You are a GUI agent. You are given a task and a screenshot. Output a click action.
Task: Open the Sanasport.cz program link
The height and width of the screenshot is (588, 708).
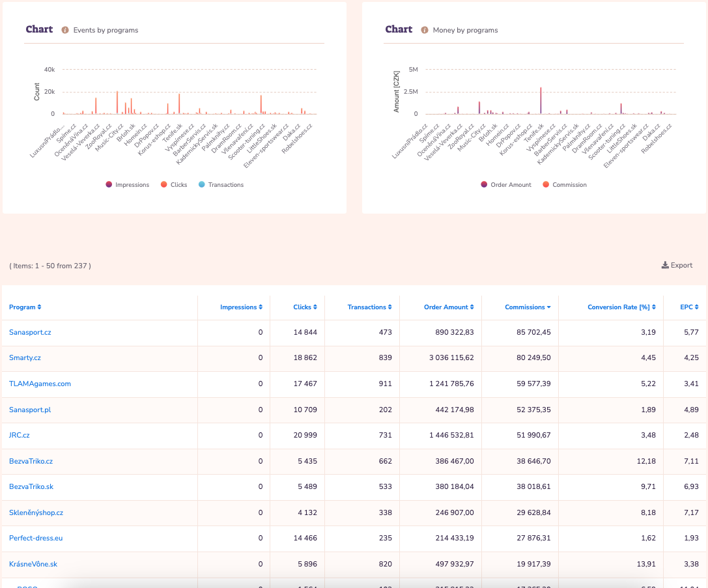(x=30, y=332)
